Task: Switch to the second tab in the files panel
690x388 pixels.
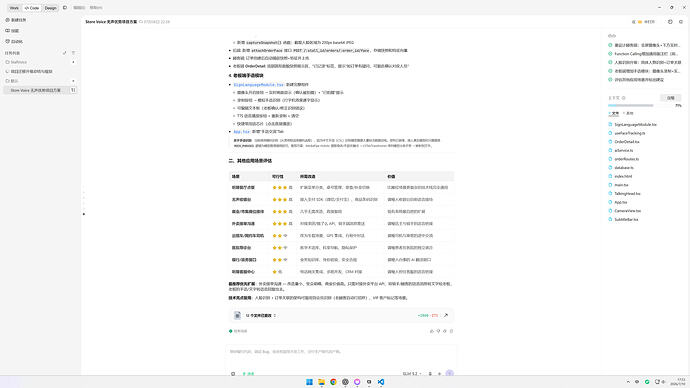Action: pyautogui.click(x=629, y=113)
